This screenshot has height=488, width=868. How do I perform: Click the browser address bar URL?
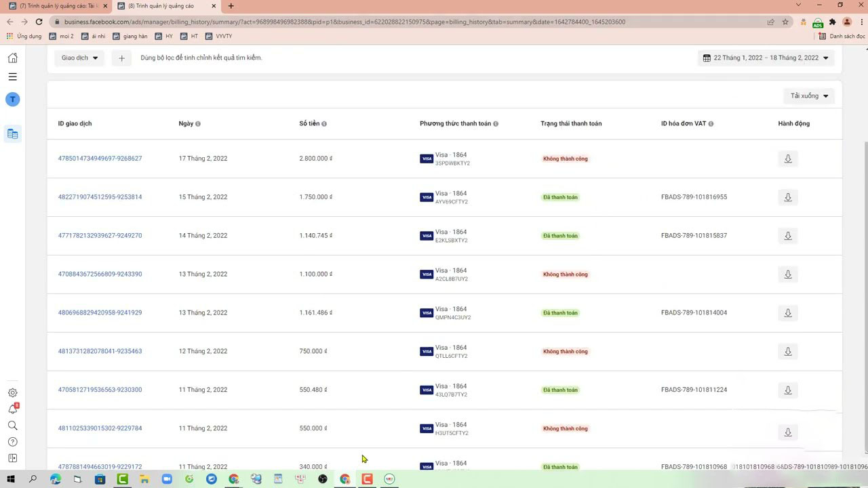pos(344,22)
